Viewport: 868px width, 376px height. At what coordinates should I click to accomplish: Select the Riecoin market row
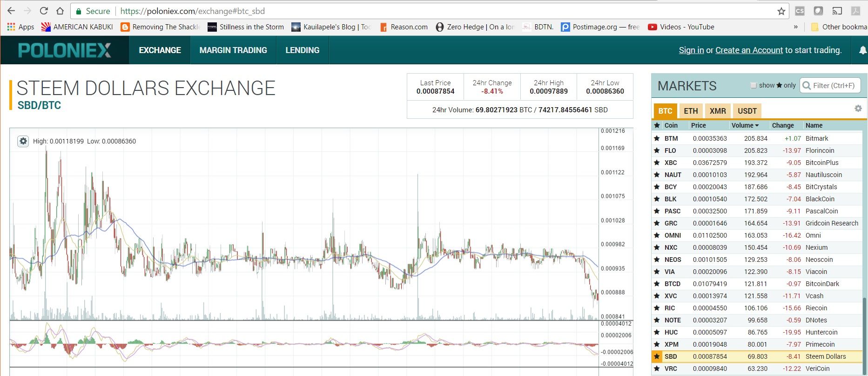[x=757, y=308]
